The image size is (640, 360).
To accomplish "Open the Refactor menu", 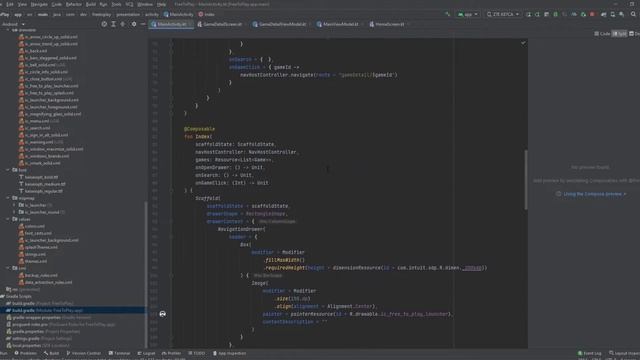I will tap(73, 4).
